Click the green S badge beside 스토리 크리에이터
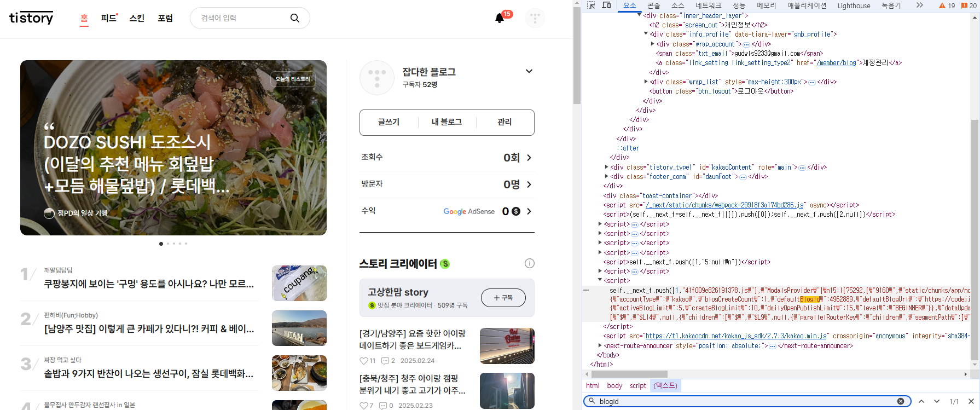The width and height of the screenshot is (980, 410). pos(445,264)
